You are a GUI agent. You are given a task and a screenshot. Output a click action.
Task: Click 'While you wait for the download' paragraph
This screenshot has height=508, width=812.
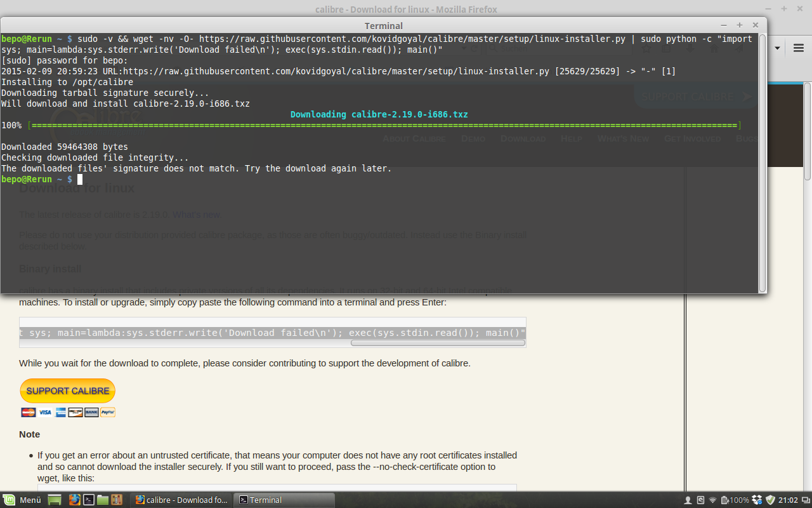(x=245, y=364)
